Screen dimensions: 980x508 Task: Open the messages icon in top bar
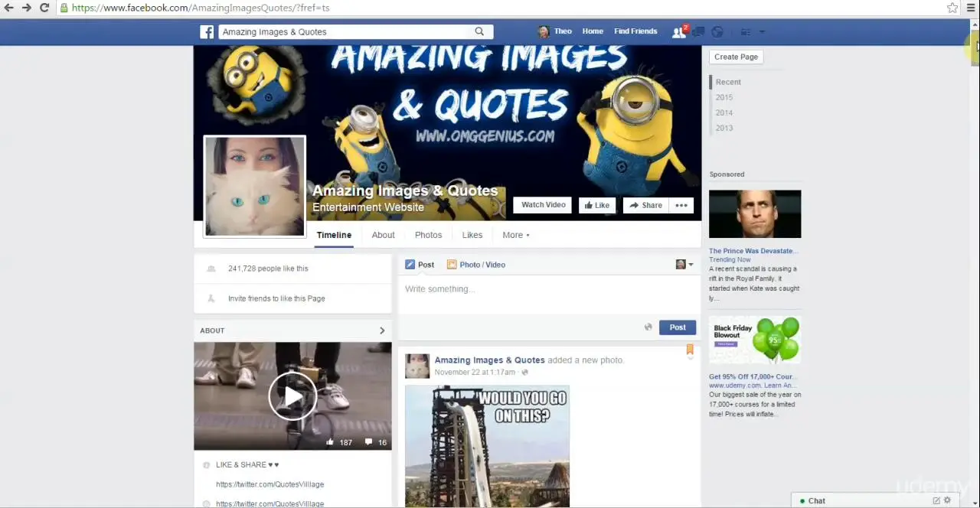coord(698,31)
